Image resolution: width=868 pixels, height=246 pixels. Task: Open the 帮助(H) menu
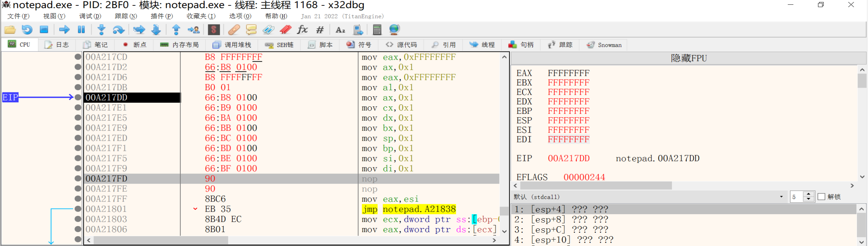(x=276, y=16)
